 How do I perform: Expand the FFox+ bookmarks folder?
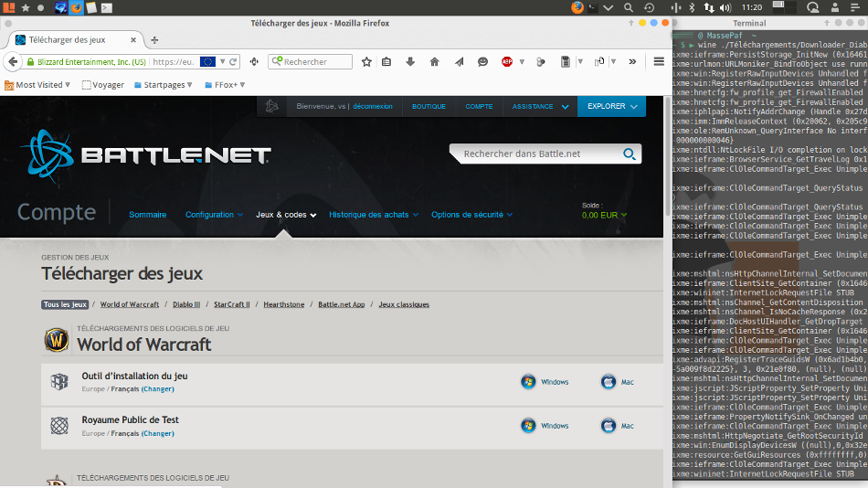pos(225,85)
